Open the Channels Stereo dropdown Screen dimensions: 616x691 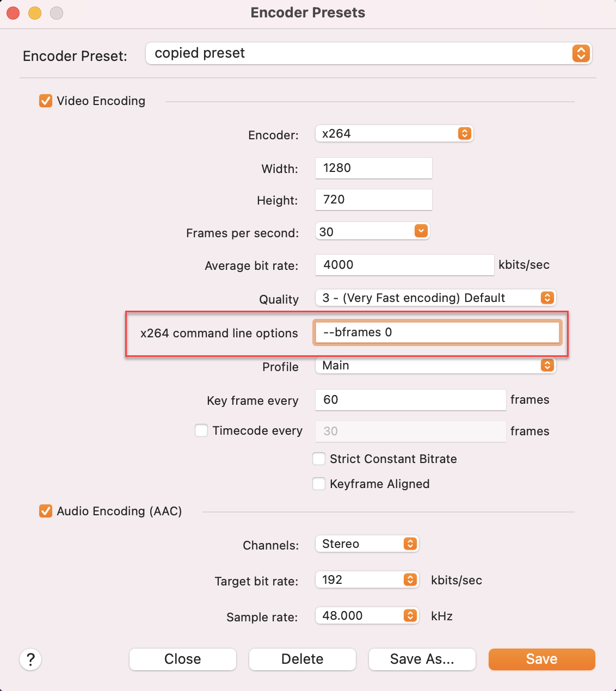click(367, 544)
